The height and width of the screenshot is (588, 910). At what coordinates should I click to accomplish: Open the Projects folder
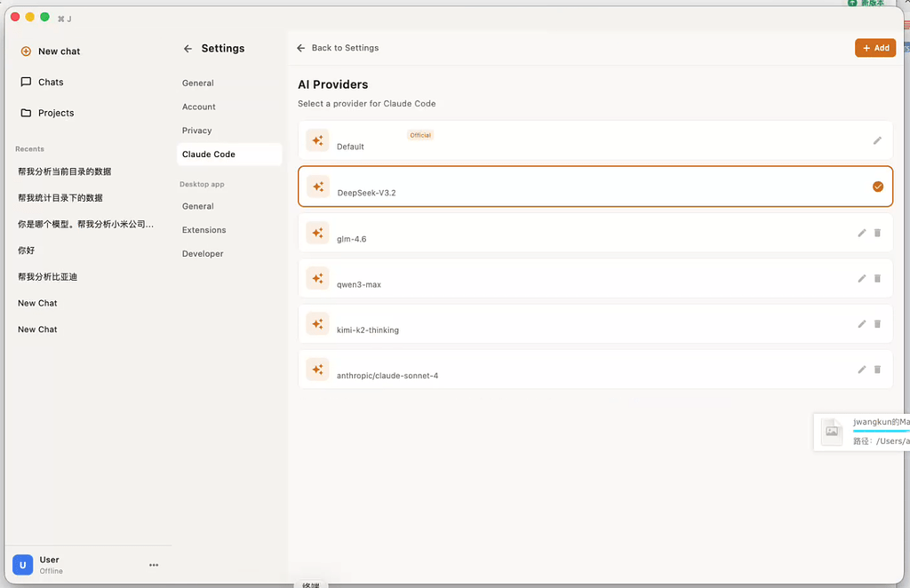tap(47, 113)
